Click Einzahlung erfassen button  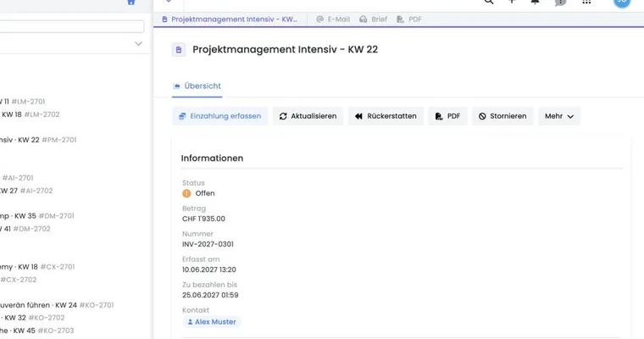pos(220,116)
